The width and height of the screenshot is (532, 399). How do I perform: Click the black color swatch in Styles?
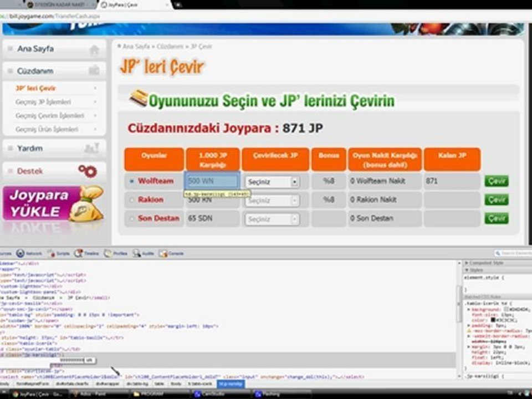coord(493,320)
